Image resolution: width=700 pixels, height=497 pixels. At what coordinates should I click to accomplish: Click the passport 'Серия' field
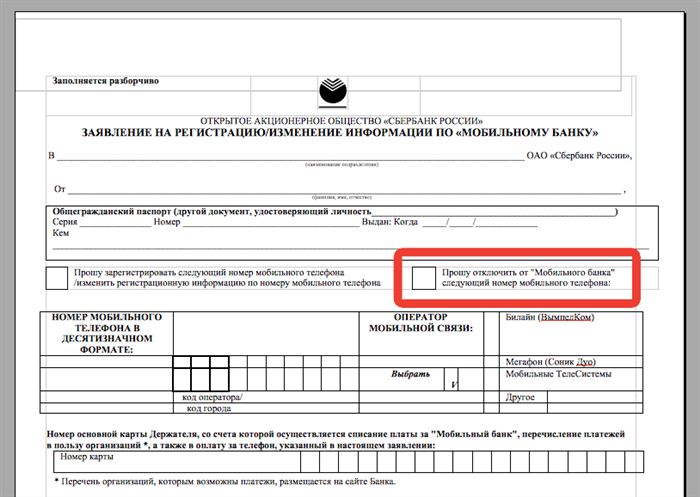click(115, 222)
